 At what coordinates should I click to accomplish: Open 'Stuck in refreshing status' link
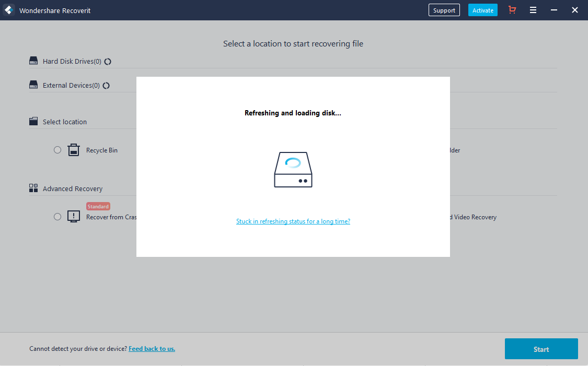[293, 221]
